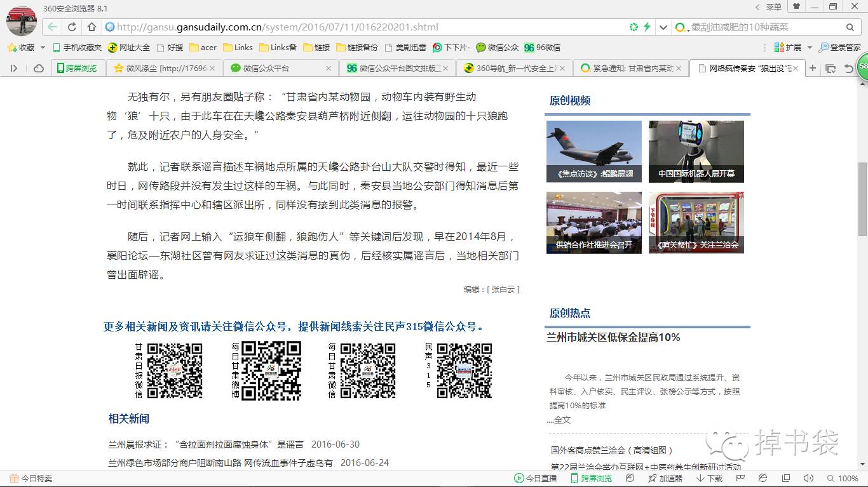
Task: Switch to the 紧急通知 tab
Action: [x=631, y=68]
